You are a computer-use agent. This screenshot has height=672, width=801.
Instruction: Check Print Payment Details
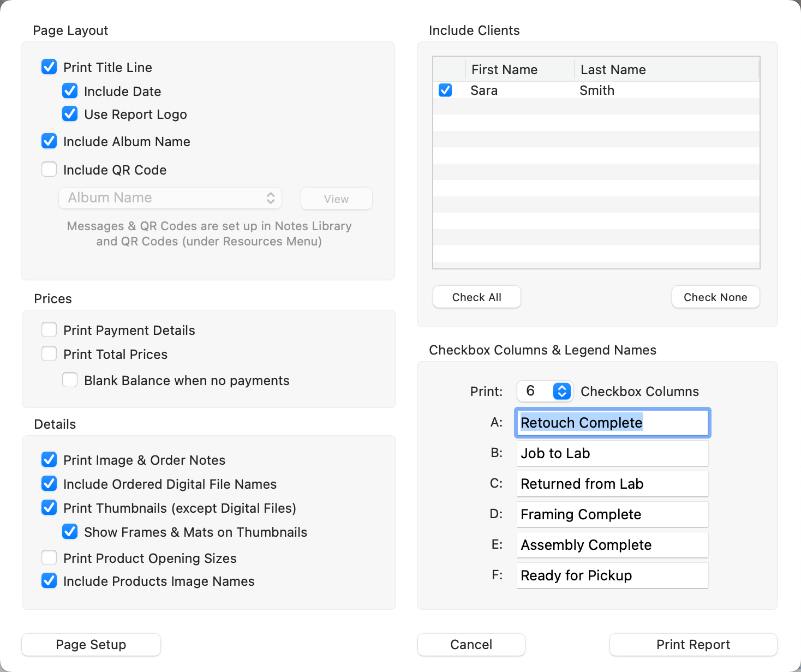[x=49, y=330]
